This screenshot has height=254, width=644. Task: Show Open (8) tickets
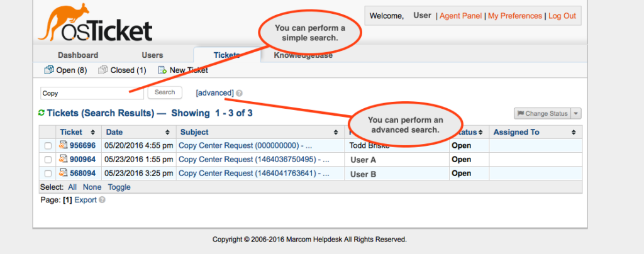65,70
